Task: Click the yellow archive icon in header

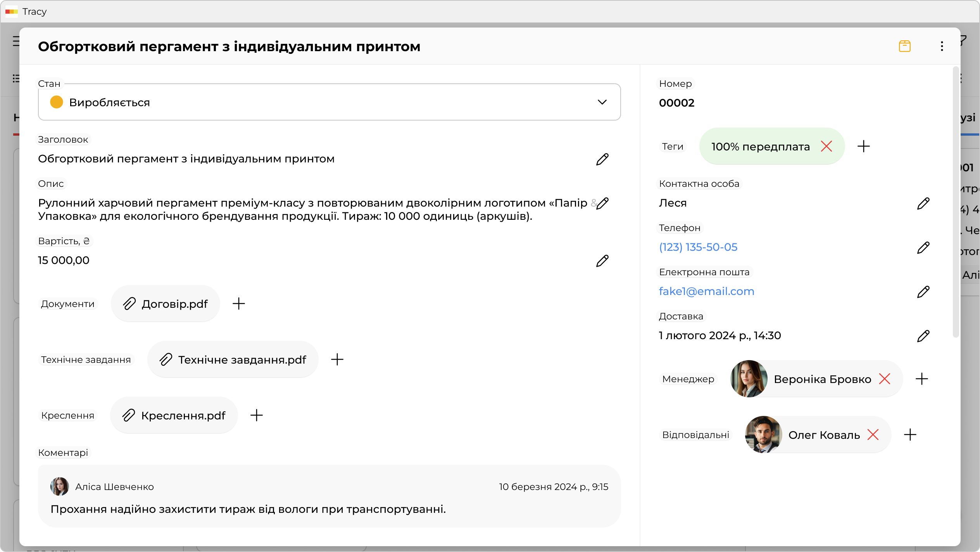Action: [904, 46]
